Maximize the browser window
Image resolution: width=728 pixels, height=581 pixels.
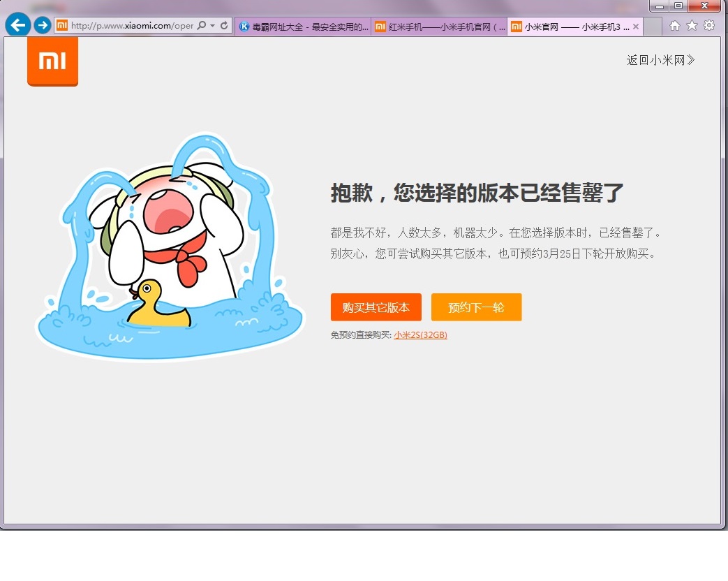coord(678,6)
